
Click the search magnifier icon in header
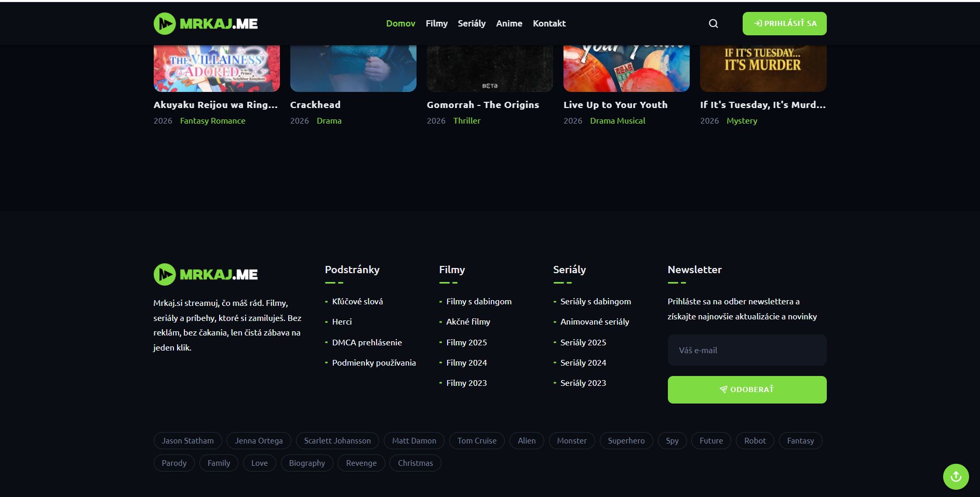tap(713, 23)
